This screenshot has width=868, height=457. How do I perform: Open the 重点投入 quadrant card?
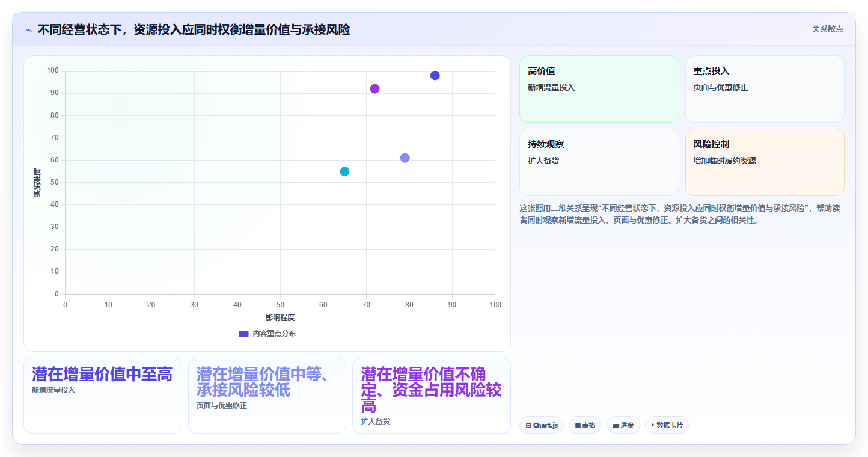[x=765, y=89]
